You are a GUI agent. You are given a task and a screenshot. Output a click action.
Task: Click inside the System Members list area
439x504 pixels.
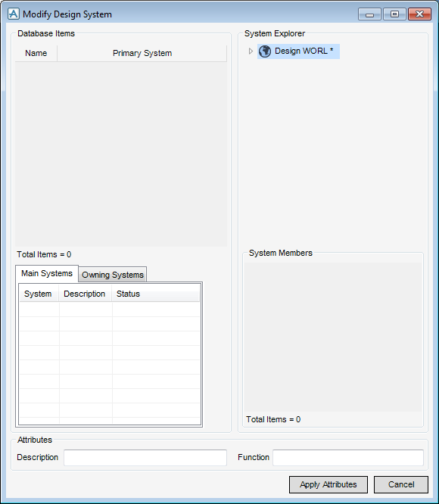click(332, 337)
